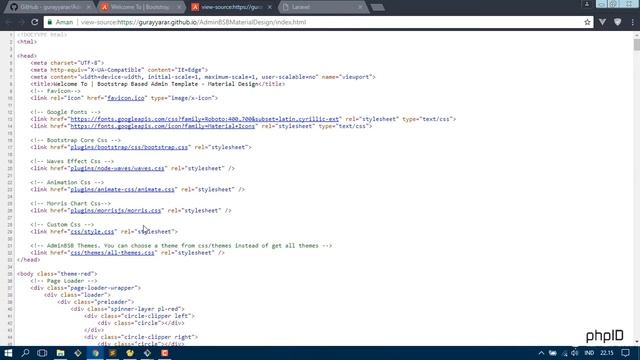Open the waves.css link
This screenshot has width=640, height=360.
[117, 168]
